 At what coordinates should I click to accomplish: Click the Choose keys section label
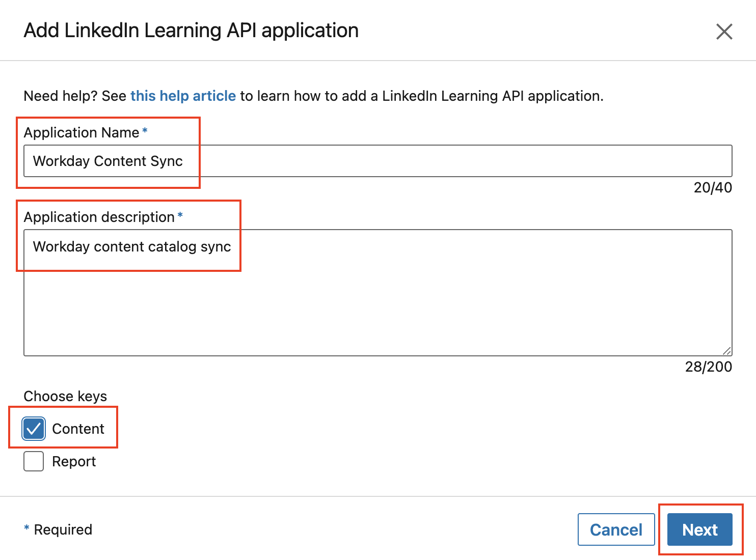[x=65, y=396]
